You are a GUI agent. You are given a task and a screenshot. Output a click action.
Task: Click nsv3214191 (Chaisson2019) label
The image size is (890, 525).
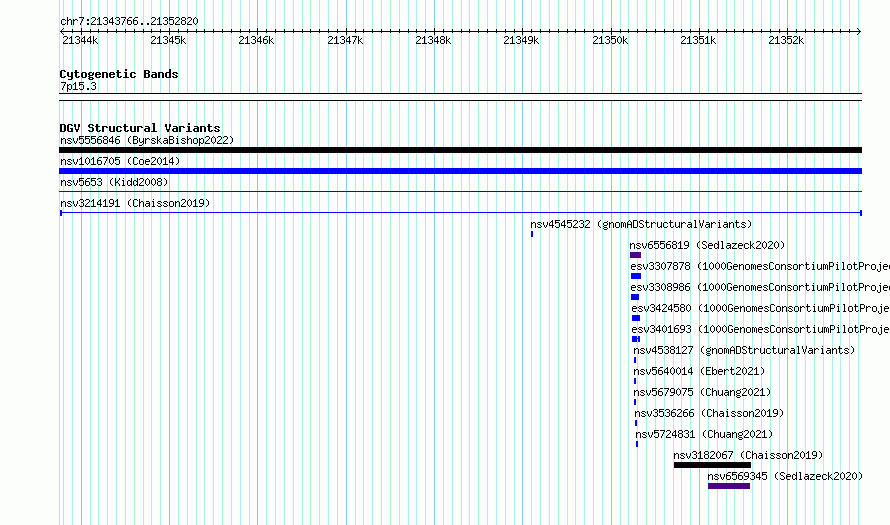(x=135, y=203)
